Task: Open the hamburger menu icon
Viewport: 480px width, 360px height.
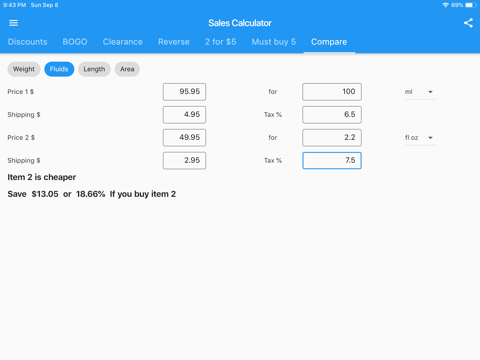Action: (x=13, y=23)
